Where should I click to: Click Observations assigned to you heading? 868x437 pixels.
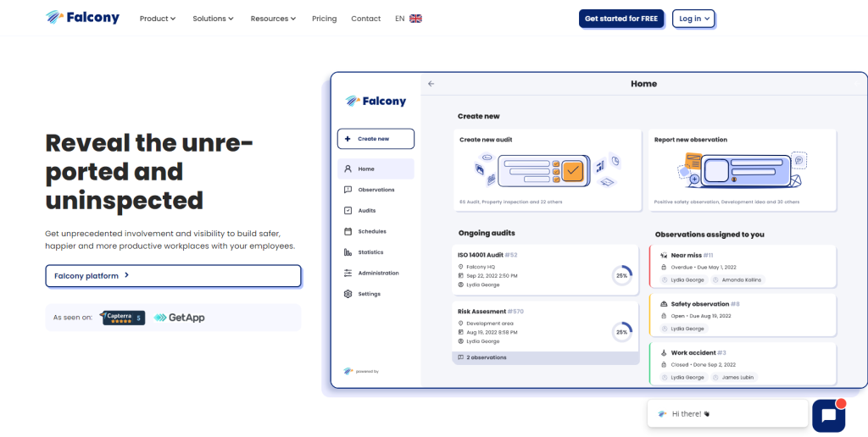[709, 235]
